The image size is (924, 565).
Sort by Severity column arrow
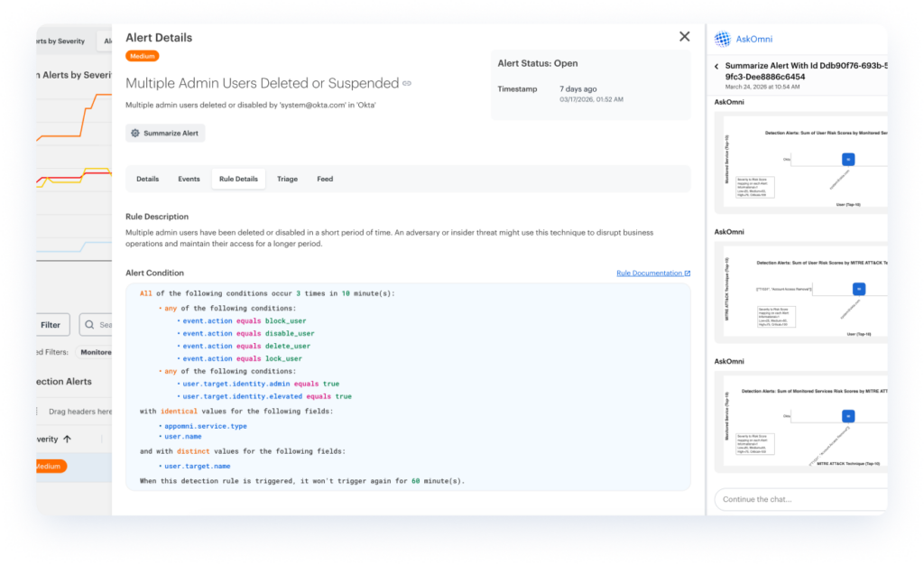tap(67, 439)
